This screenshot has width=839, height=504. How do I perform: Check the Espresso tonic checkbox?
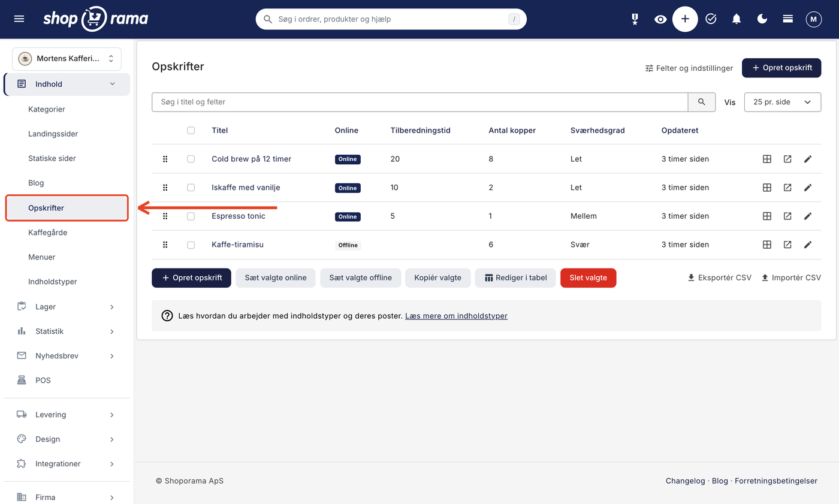(x=191, y=216)
